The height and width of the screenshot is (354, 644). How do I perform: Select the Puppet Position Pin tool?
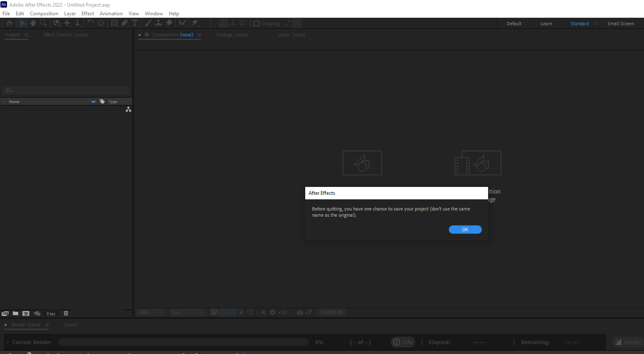click(x=194, y=23)
